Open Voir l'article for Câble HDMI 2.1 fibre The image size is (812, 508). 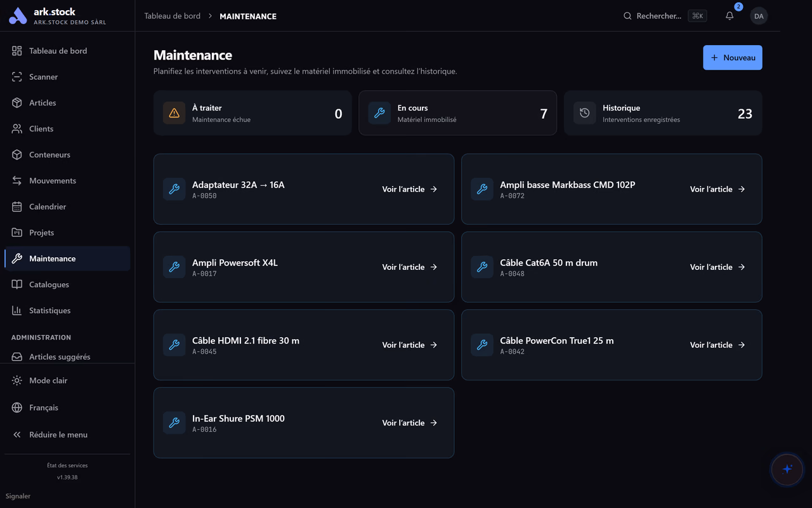tap(410, 345)
